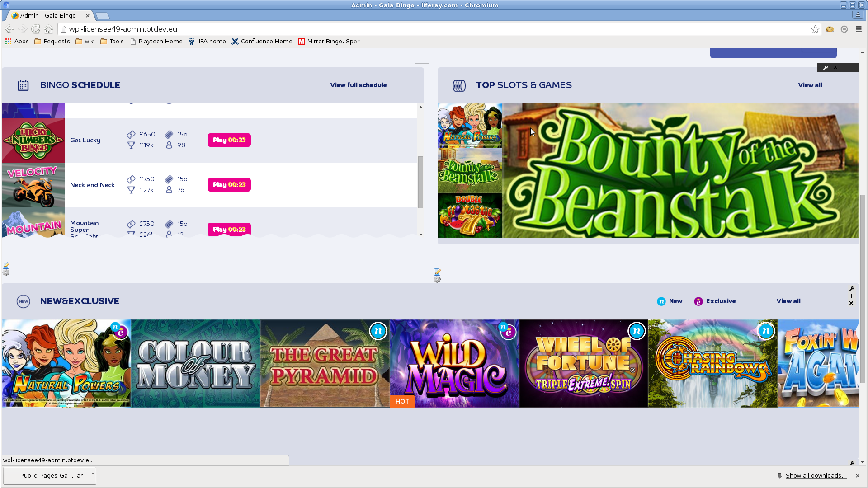The width and height of the screenshot is (868, 488).
Task: Open Foxin' Wins Again game tile
Action: coord(819,364)
